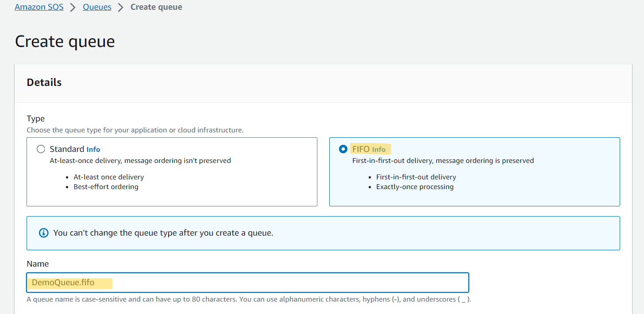Click the helper text about 80 characters
Image resolution: width=644 pixels, height=314 pixels.
pos(249,299)
